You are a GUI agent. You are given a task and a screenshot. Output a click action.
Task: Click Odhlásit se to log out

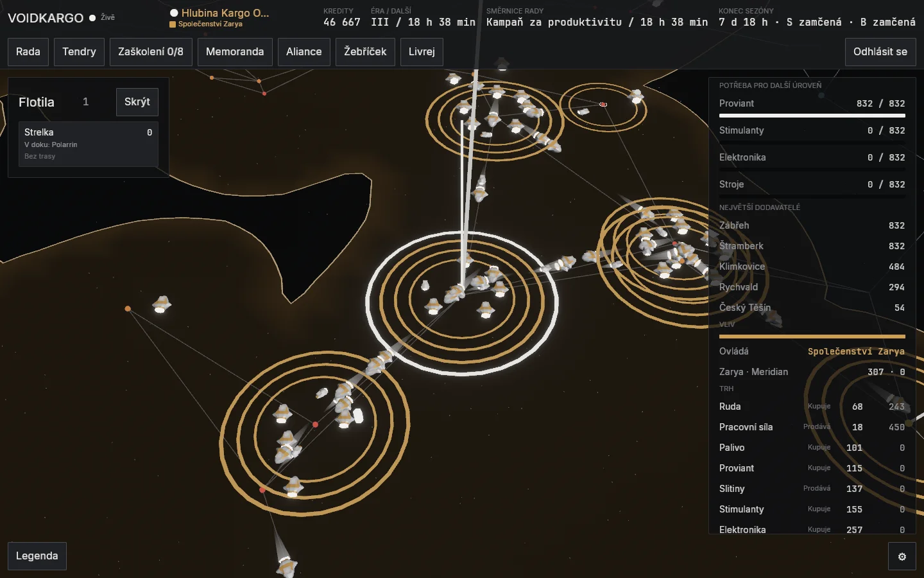880,52
